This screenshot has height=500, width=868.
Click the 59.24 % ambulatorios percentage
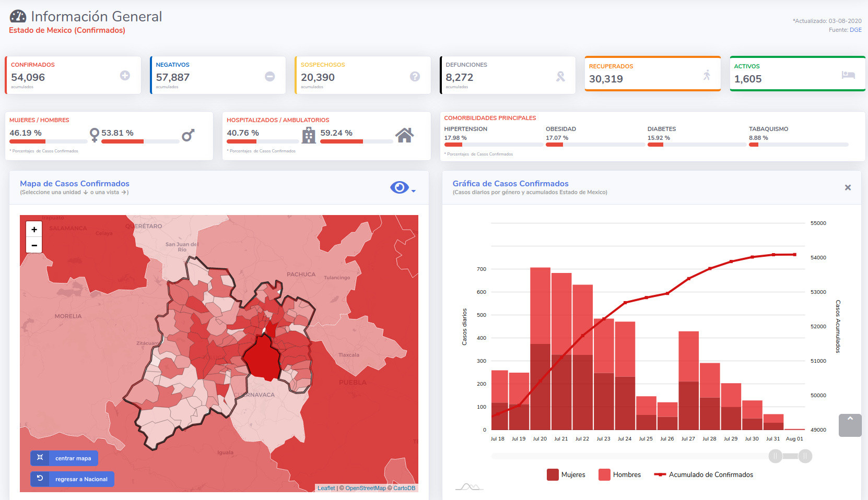(x=336, y=133)
